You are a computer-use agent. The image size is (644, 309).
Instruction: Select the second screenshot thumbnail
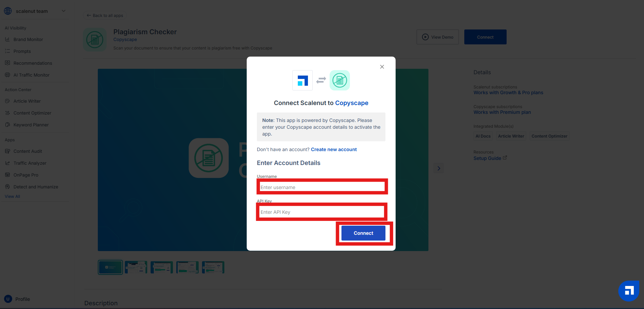[x=136, y=267]
